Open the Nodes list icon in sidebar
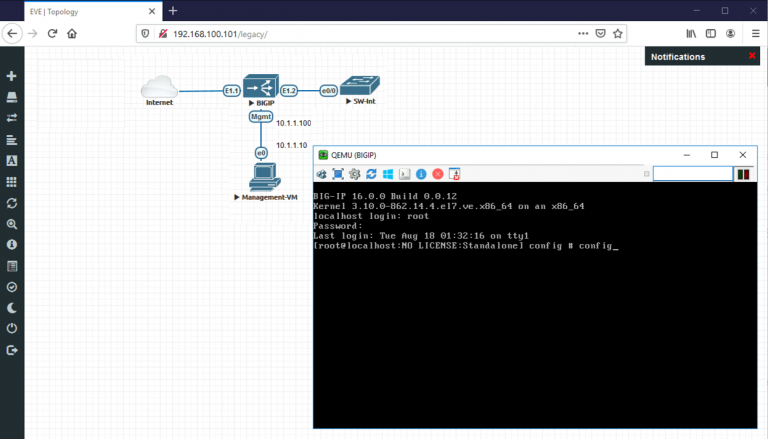Viewport: 768px width, 439px height. click(x=12, y=97)
